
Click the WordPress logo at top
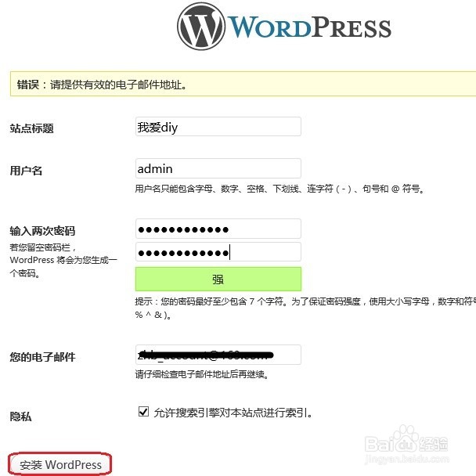tap(284, 27)
